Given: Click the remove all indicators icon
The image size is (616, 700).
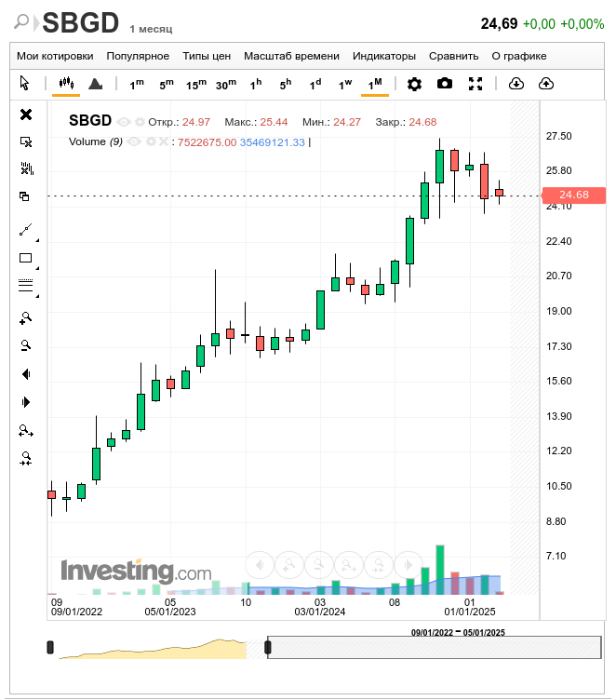Looking at the screenshot, I should coord(26,168).
